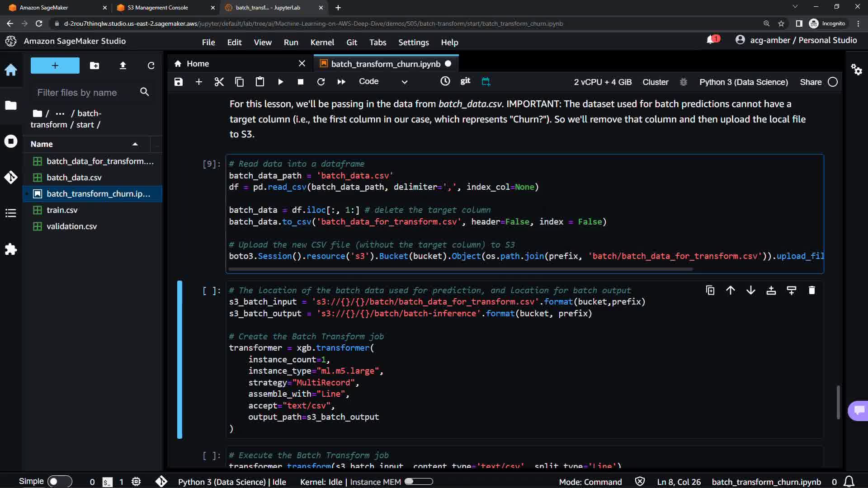Sort files by Name column arrow
The image size is (868, 488).
tap(135, 144)
